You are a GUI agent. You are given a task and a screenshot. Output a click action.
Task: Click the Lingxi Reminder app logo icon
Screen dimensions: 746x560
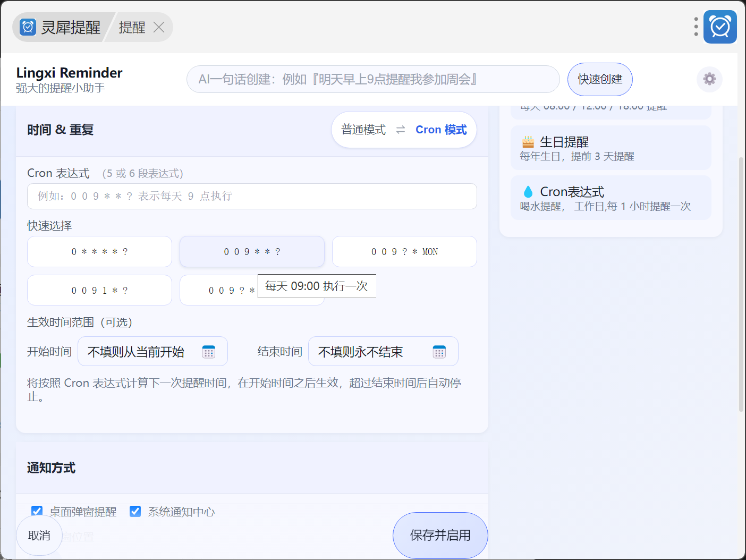(28, 27)
